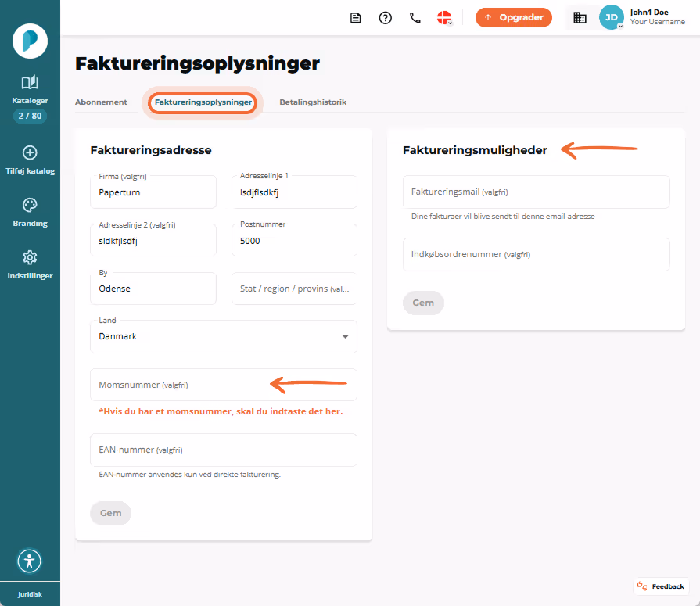This screenshot has height=606, width=700.
Task: Open the Paperturn logo home
Action: [30, 41]
